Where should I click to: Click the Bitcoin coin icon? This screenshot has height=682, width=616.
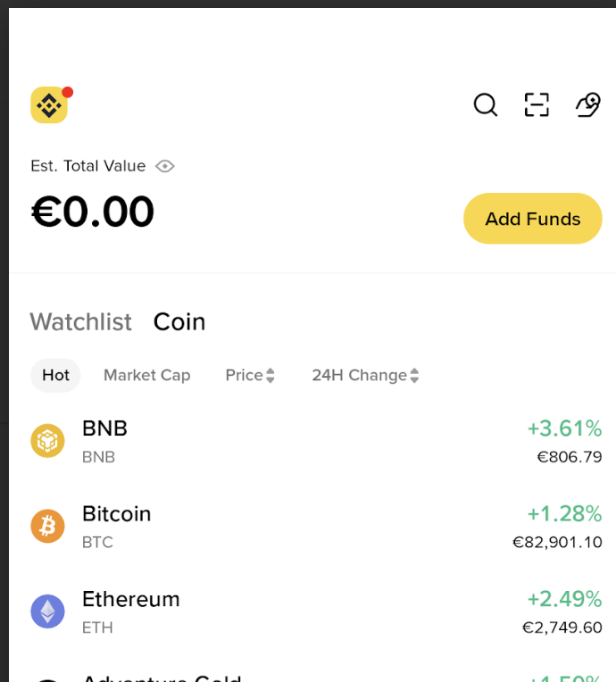[x=48, y=526]
